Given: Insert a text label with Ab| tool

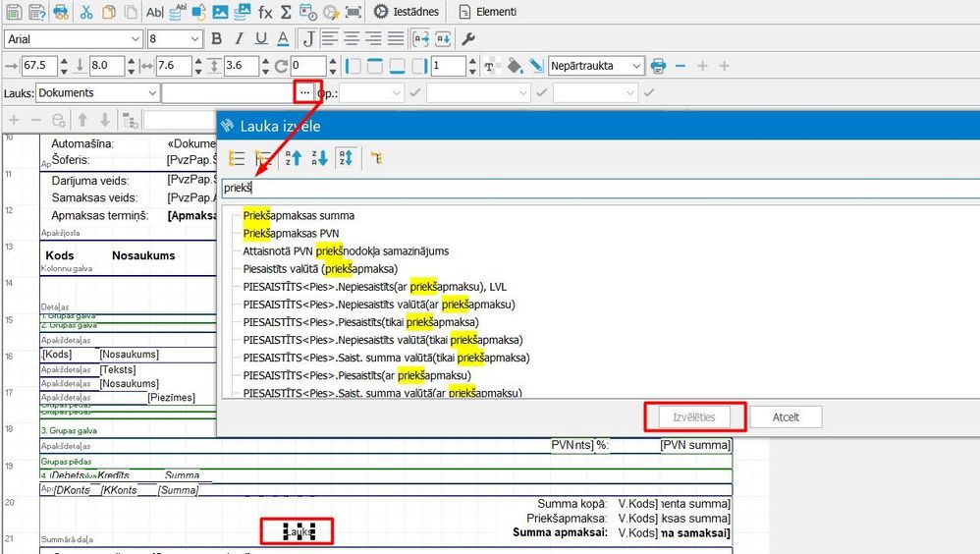Looking at the screenshot, I should 154,11.
